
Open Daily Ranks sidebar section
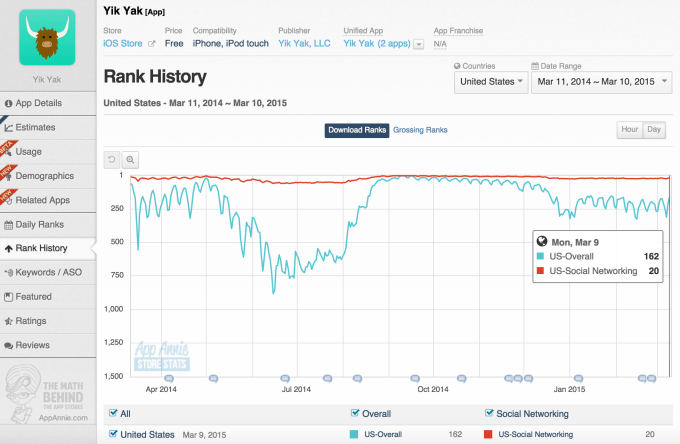pos(48,225)
